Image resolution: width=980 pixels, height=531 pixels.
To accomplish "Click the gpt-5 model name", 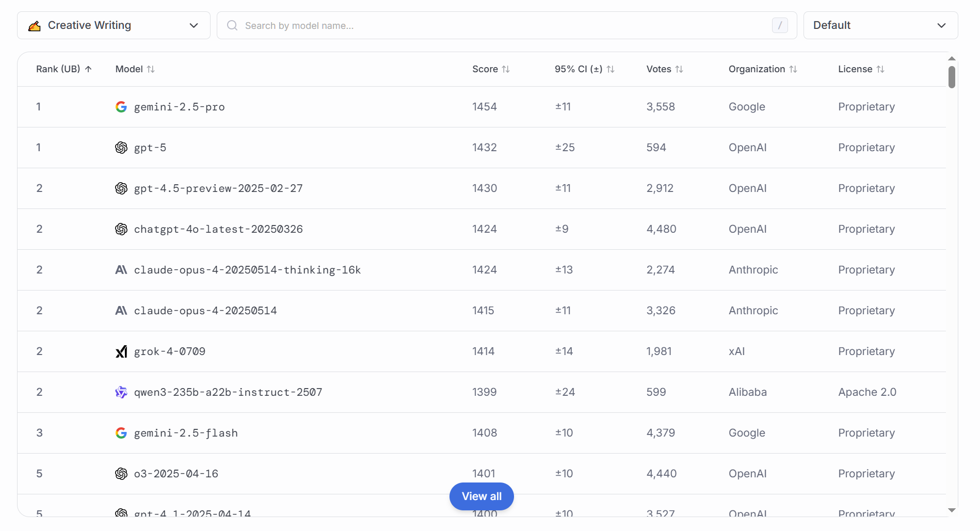I will pyautogui.click(x=150, y=148).
